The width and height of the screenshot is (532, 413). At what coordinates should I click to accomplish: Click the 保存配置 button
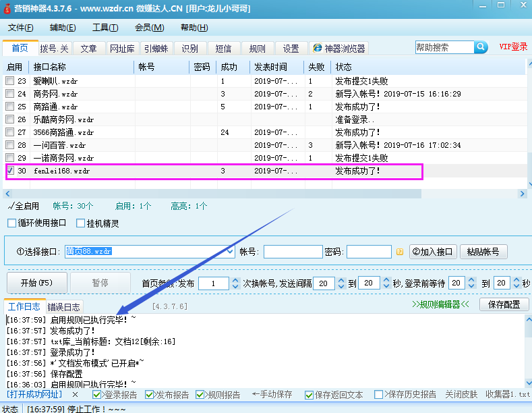pos(504,304)
